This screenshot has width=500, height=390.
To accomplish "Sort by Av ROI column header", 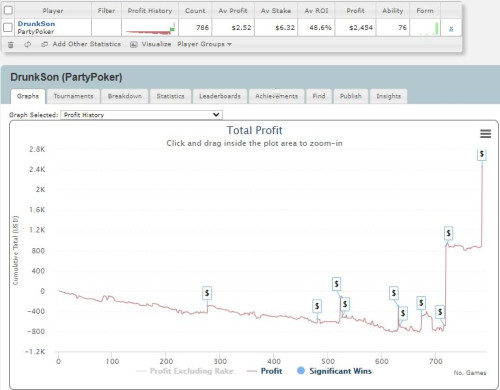I will point(316,11).
